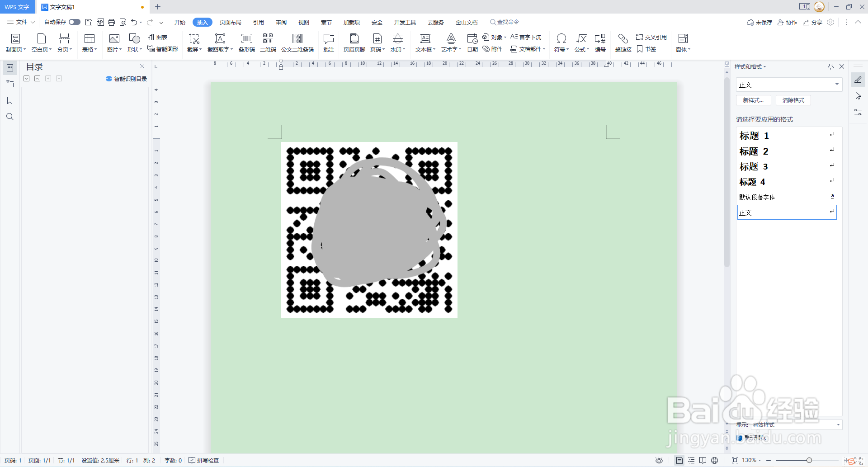Image resolution: width=868 pixels, height=467 pixels.
Task: Click the Collaborate (协作) button
Action: coord(788,22)
